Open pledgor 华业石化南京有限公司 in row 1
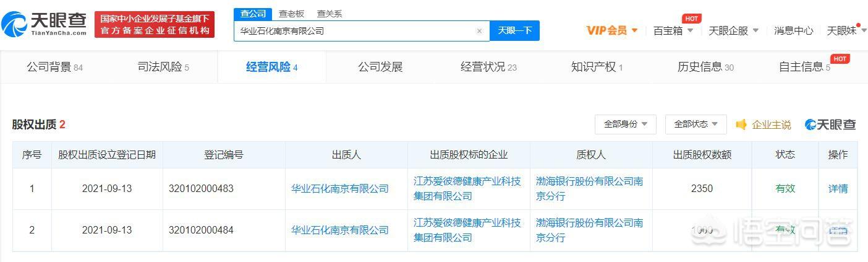 pyautogui.click(x=340, y=189)
